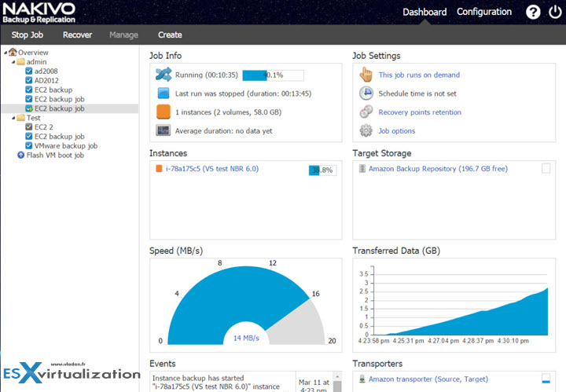Collapse the admin folder arrow
The height and width of the screenshot is (392, 566).
point(13,62)
